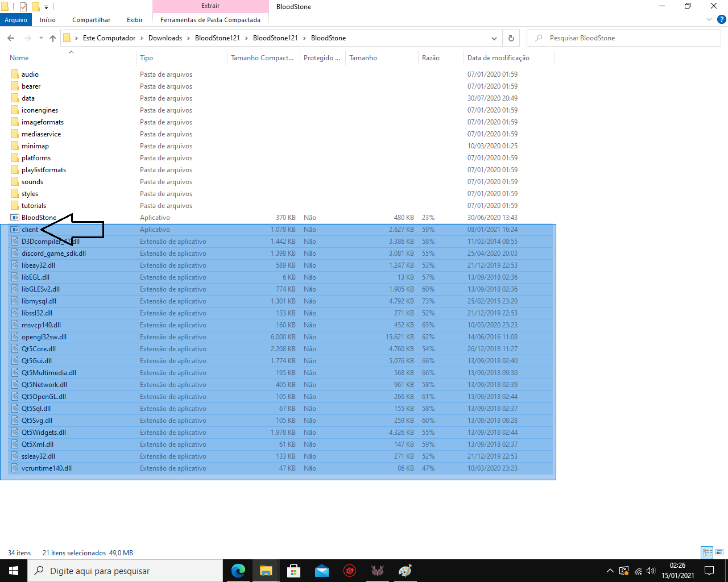Click the audio folder icon

[x=15, y=74]
